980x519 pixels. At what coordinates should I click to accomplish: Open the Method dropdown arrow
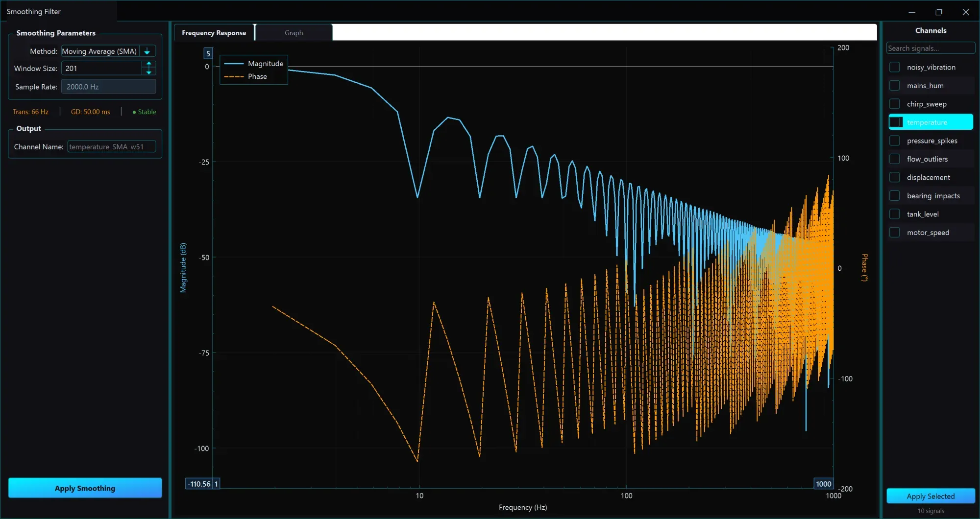click(147, 51)
